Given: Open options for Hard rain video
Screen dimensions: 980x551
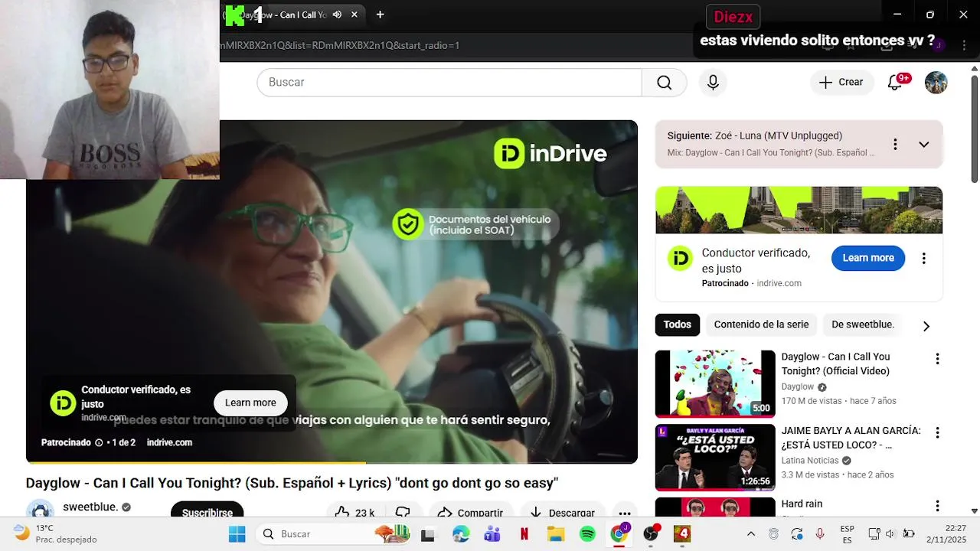Looking at the screenshot, I should pyautogui.click(x=936, y=506).
